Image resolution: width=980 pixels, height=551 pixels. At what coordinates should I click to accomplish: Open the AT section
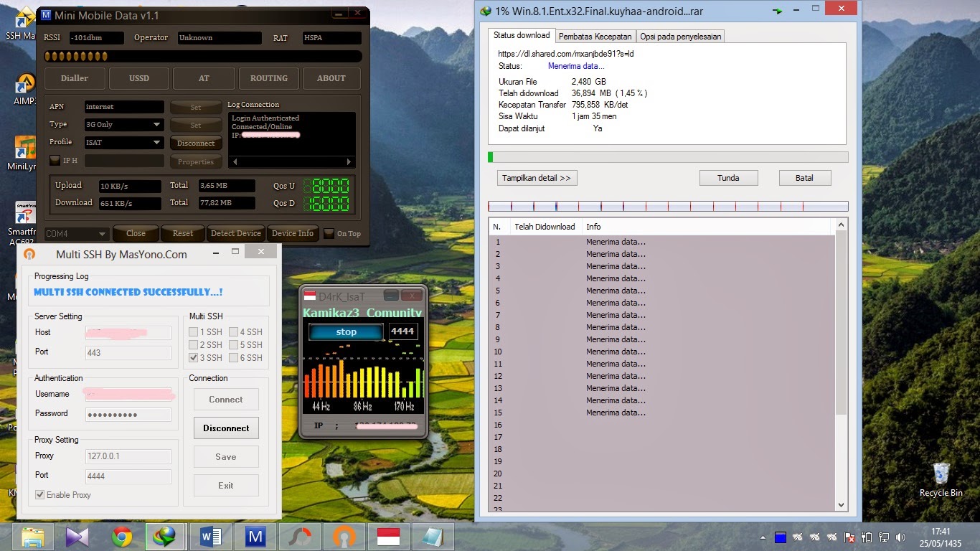pos(204,78)
